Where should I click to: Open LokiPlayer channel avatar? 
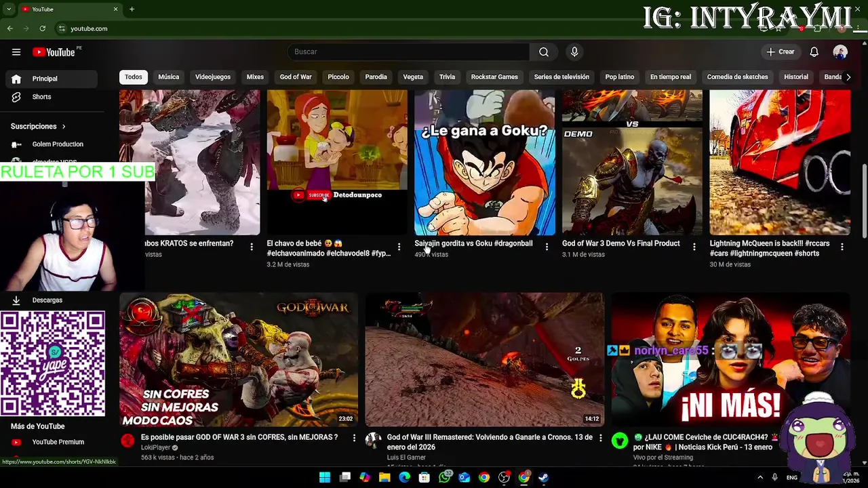point(127,441)
